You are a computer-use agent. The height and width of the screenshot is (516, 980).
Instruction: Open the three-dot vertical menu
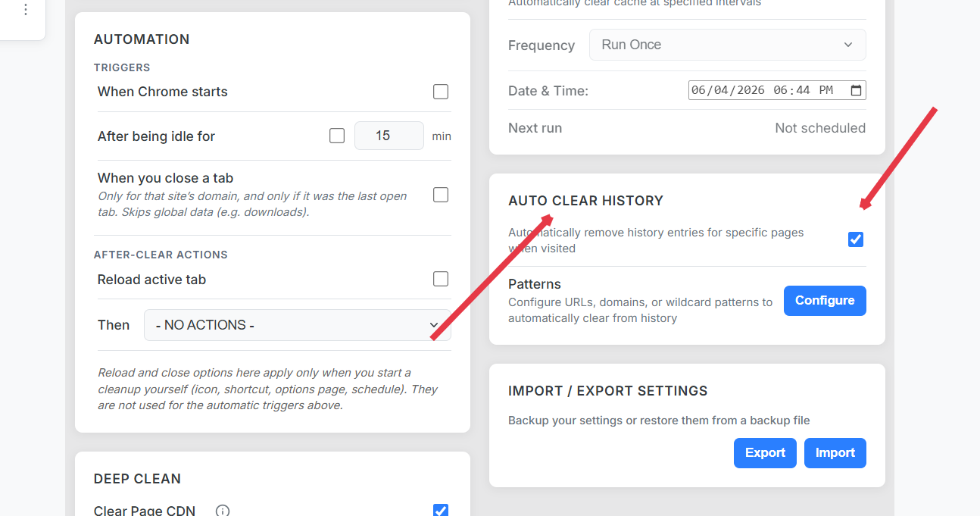point(26,10)
